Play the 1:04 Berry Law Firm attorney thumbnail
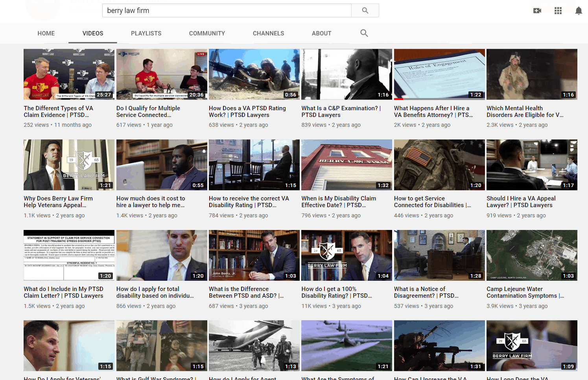The width and height of the screenshot is (588, 380). pyautogui.click(x=347, y=255)
